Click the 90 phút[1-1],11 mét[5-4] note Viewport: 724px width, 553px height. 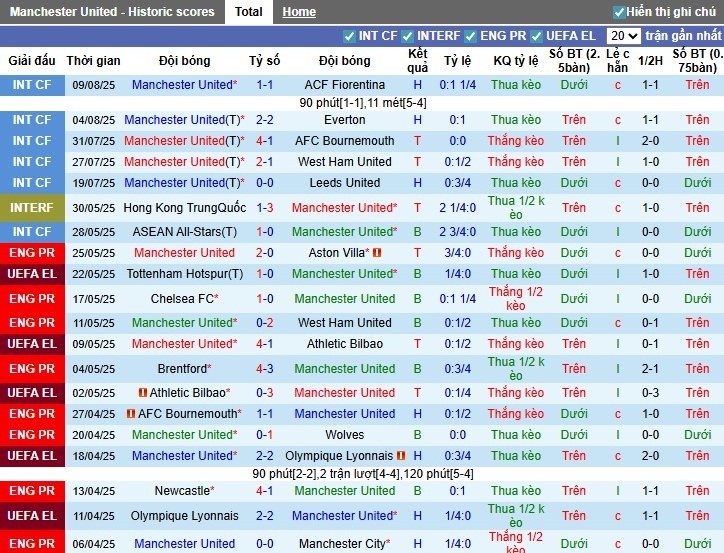click(362, 102)
